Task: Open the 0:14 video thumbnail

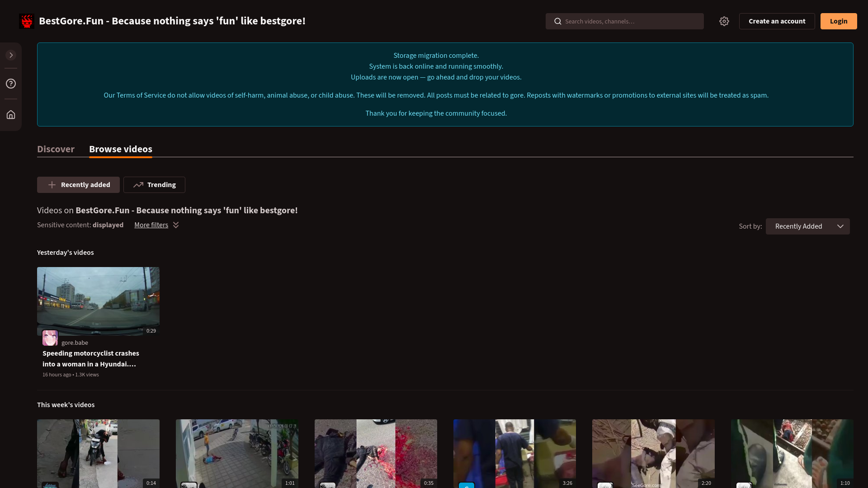Action: (x=98, y=453)
